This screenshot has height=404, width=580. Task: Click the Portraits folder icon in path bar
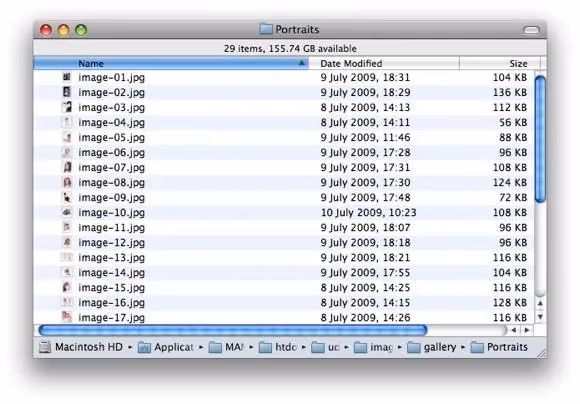coord(477,347)
